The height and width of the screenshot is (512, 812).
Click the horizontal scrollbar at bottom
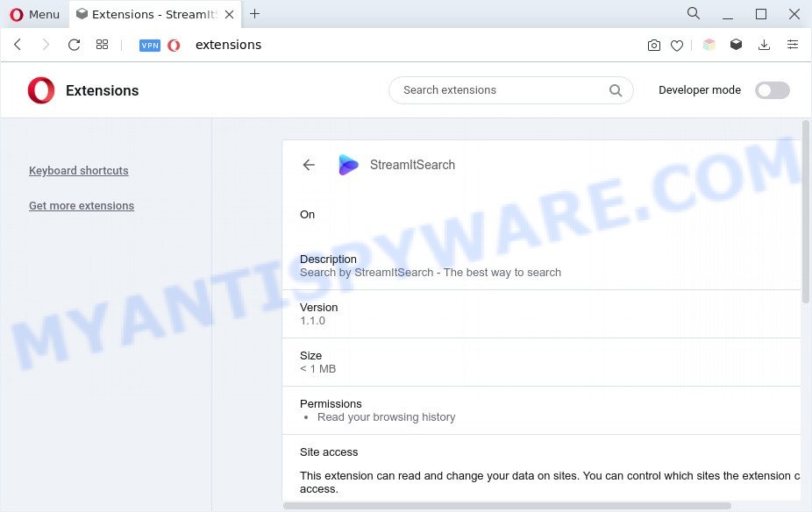pos(507,506)
